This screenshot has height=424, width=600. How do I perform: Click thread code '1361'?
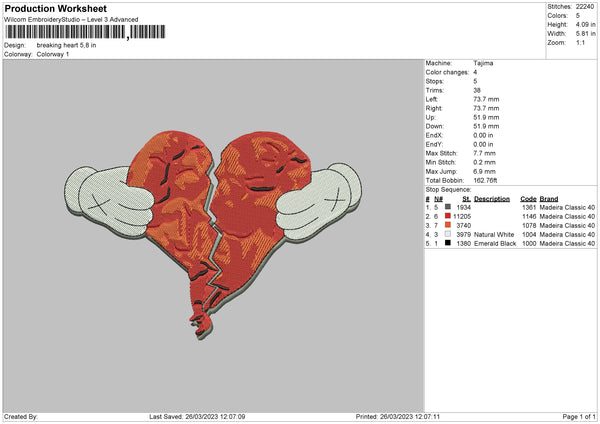pos(529,207)
